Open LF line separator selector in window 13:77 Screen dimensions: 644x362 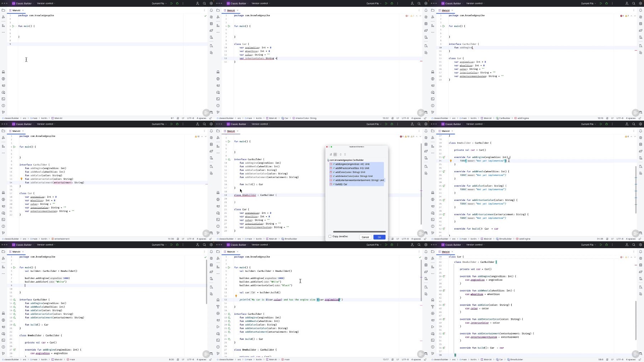[x=397, y=359]
